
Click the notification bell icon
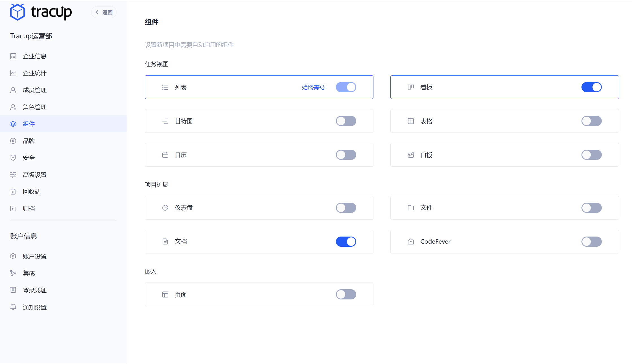pyautogui.click(x=13, y=307)
